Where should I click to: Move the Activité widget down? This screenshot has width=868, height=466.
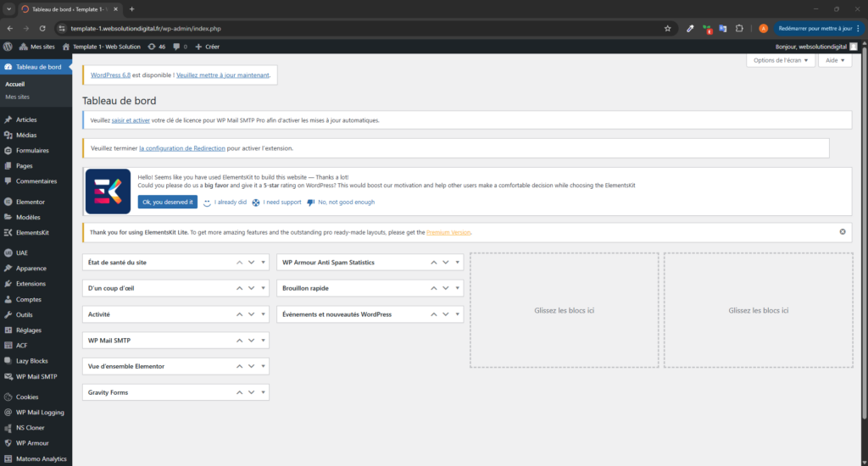coord(252,314)
